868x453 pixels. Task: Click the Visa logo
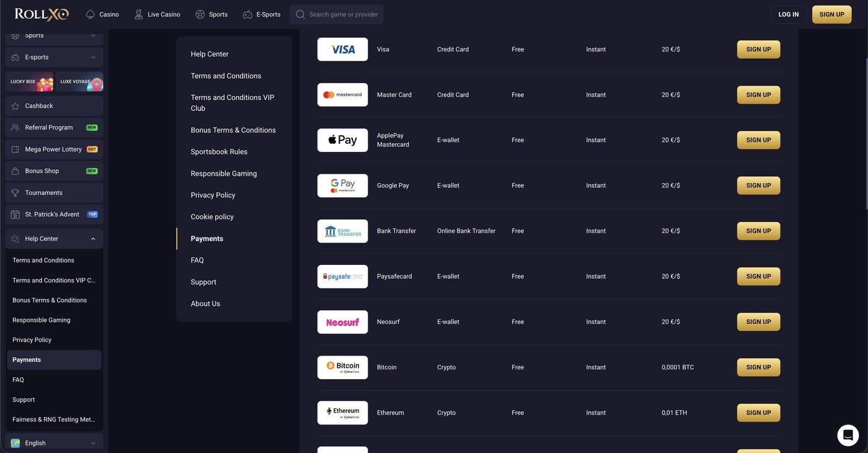click(343, 50)
